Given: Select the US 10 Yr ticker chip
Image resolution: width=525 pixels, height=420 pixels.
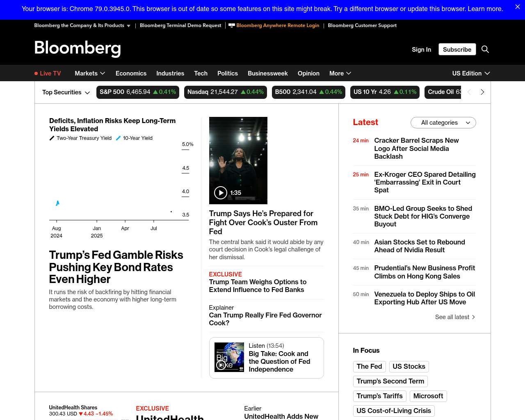Looking at the screenshot, I should click(385, 92).
